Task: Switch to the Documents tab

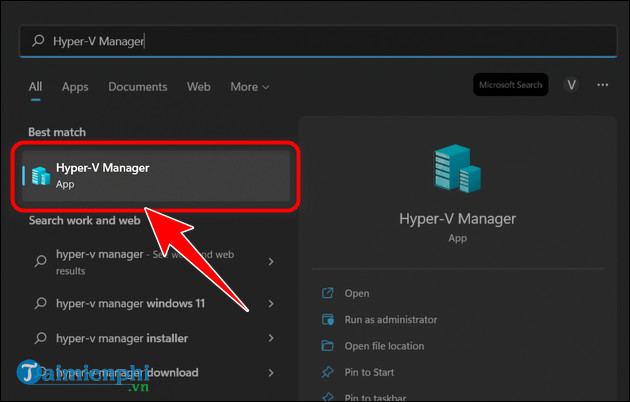Action: pyautogui.click(x=137, y=87)
